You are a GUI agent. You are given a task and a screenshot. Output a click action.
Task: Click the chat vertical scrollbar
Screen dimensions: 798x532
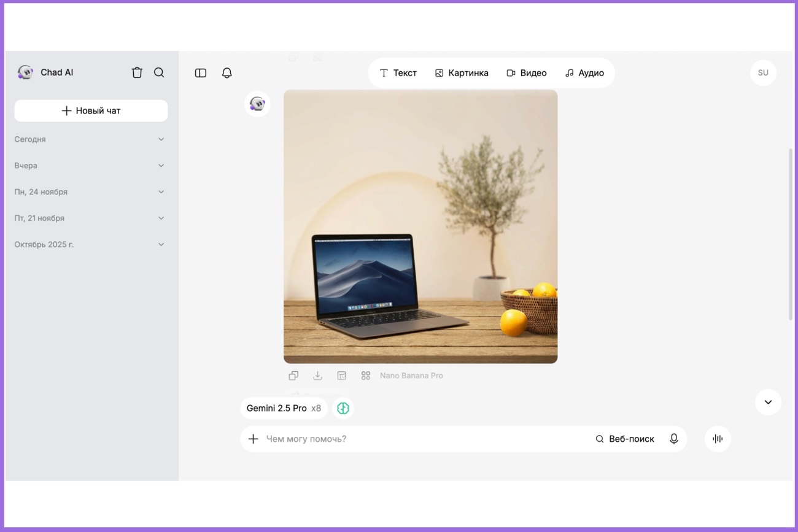(790, 233)
